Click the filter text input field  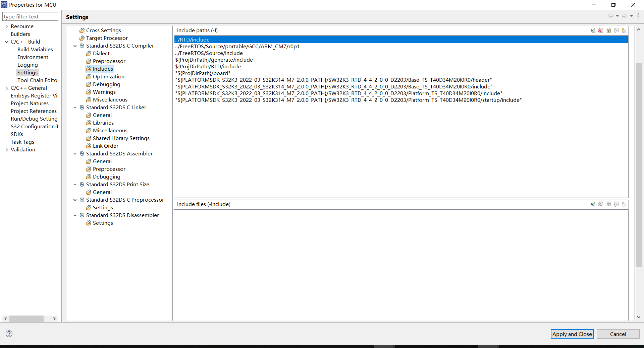(x=30, y=16)
